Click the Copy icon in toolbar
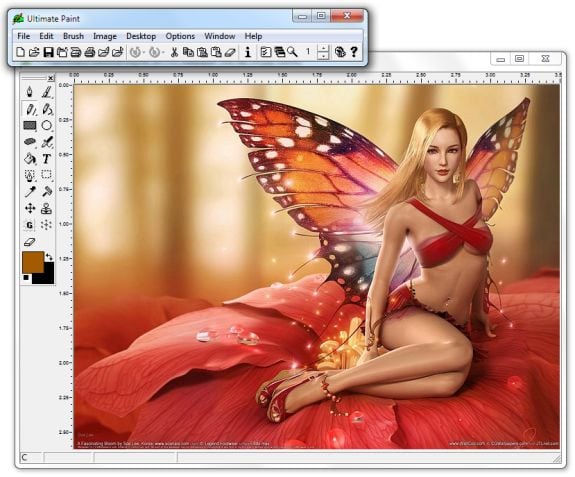Viewport: 575px width, 477px height. 188,52
